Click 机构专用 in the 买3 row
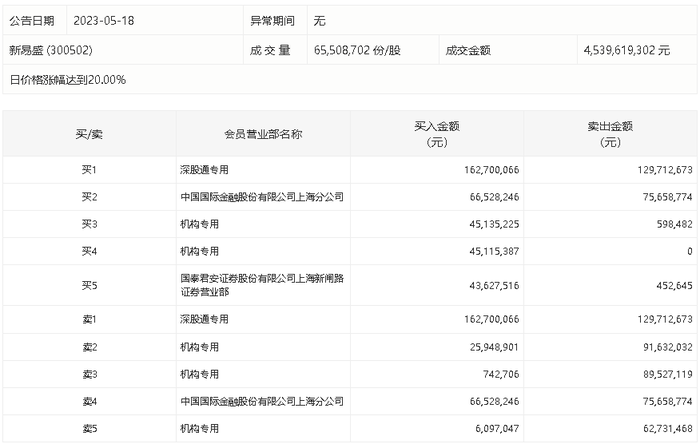The image size is (700, 444). point(199,224)
